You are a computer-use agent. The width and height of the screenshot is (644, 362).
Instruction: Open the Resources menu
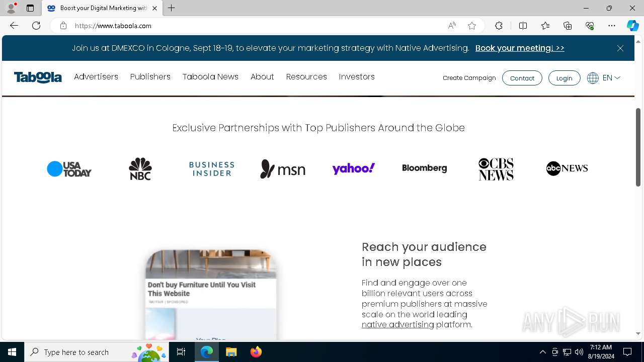click(x=306, y=77)
